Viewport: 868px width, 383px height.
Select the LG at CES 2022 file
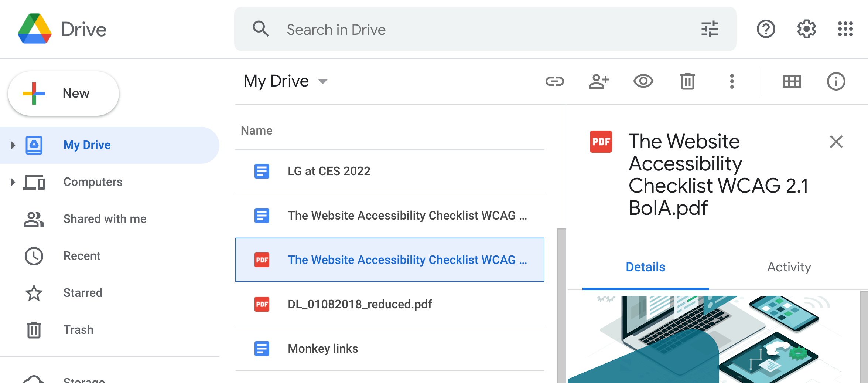[x=390, y=171]
